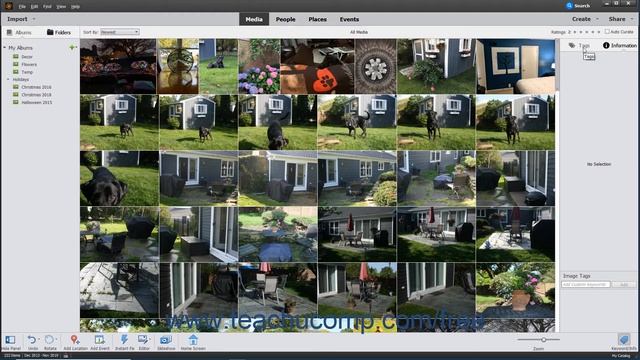Open the Editor icon
The image size is (640, 360).
[x=143, y=340]
